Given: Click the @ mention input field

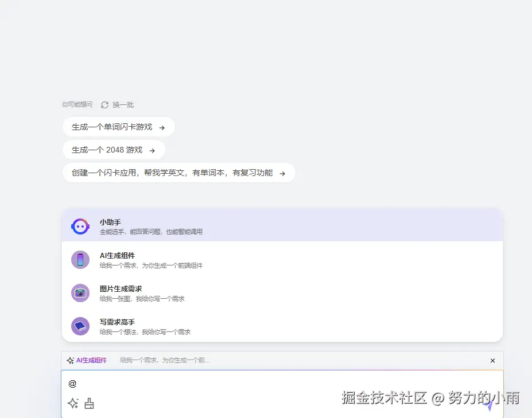Looking at the screenshot, I should click(x=230, y=384).
